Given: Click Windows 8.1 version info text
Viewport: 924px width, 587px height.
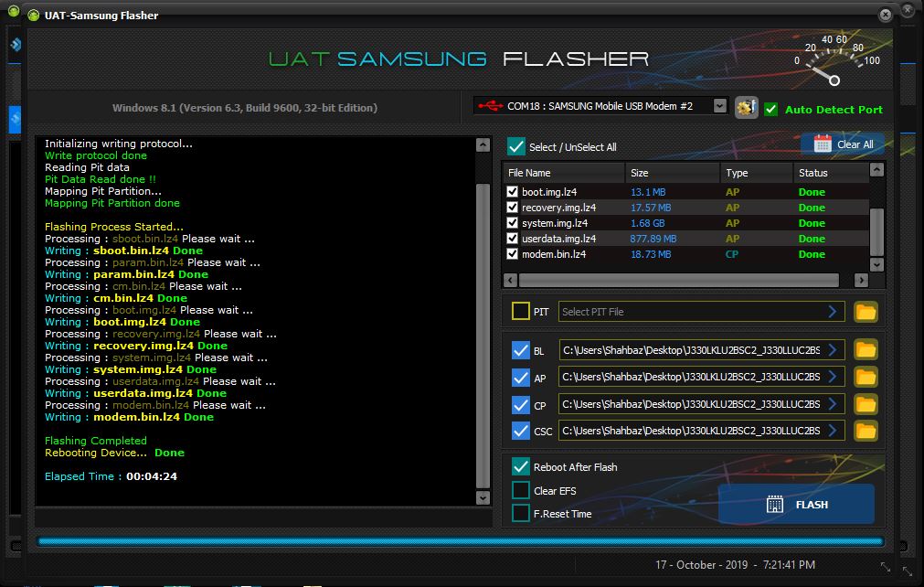Looking at the screenshot, I should pyautogui.click(x=245, y=108).
